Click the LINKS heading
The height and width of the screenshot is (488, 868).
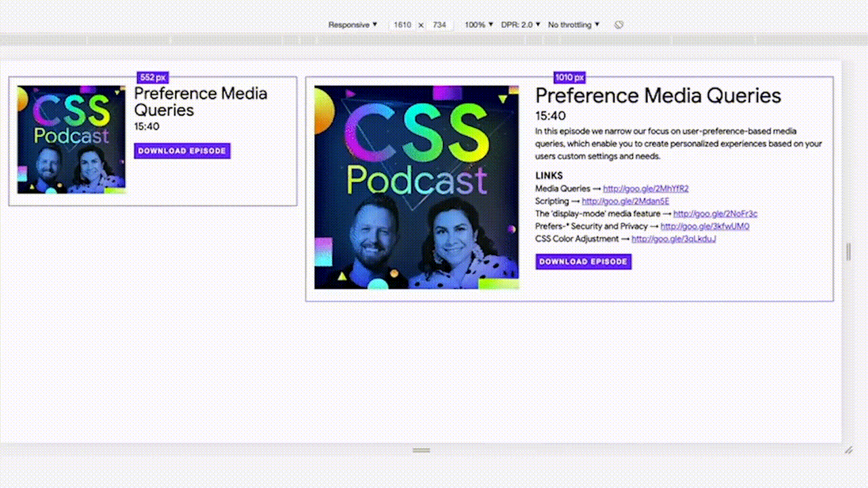549,176
